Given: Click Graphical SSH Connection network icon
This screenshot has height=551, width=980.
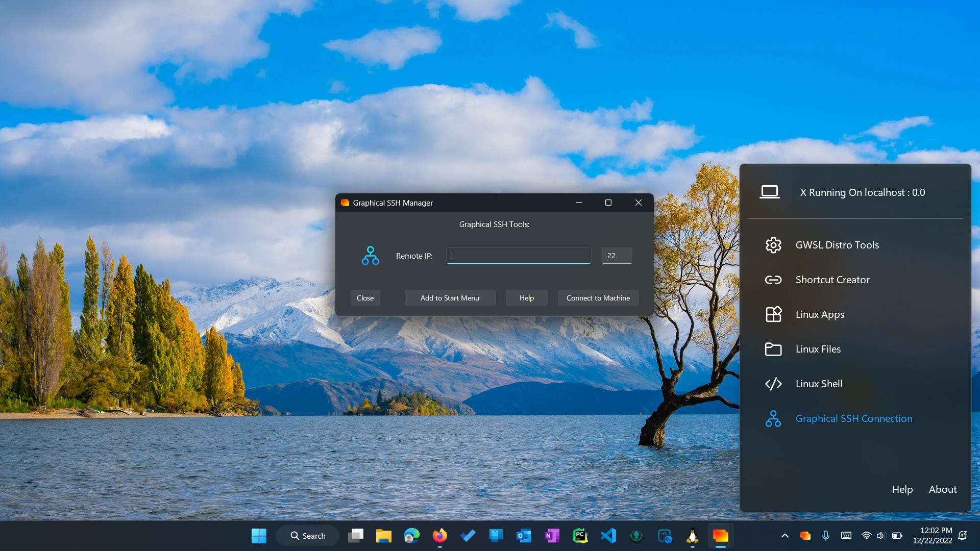Looking at the screenshot, I should pos(773,418).
